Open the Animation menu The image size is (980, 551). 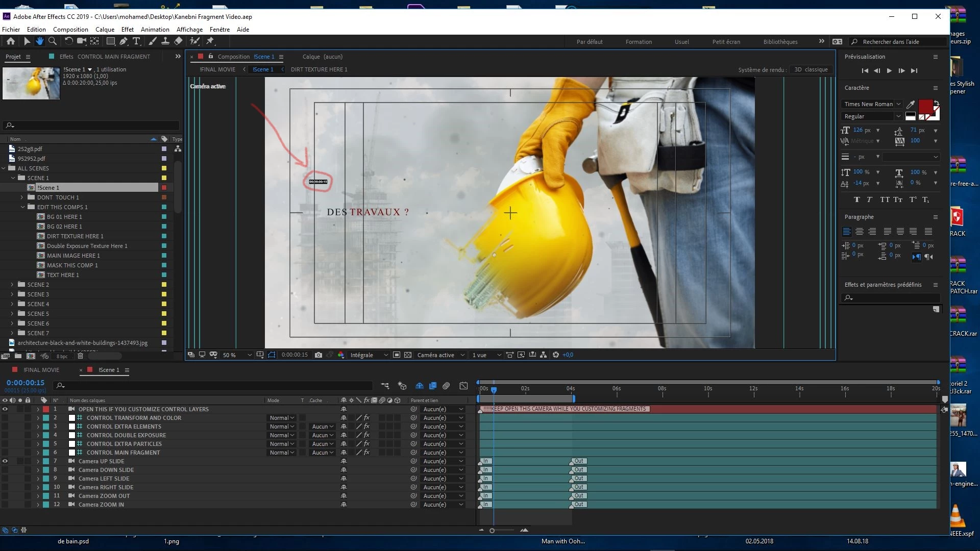(155, 30)
